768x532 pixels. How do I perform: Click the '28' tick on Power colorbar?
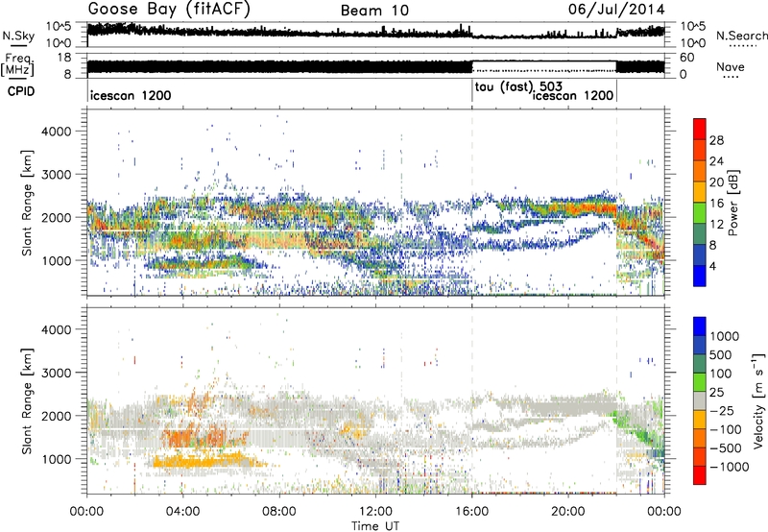point(716,140)
